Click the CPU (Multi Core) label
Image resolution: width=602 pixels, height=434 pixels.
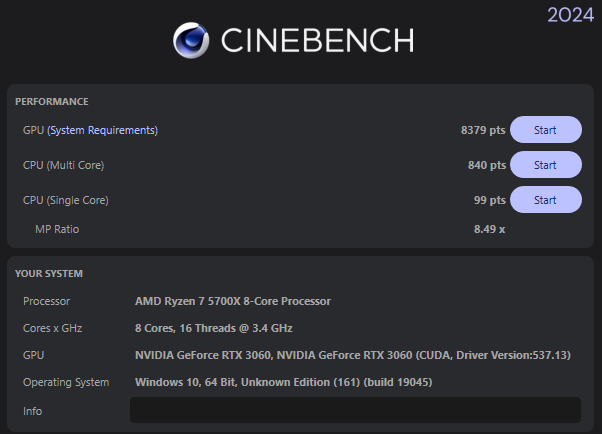click(64, 165)
